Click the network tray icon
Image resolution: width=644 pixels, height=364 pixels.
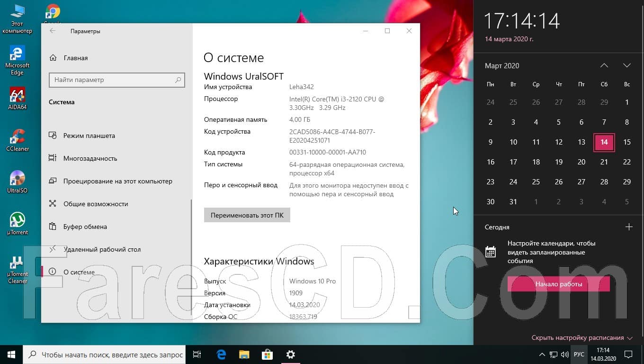(554, 355)
